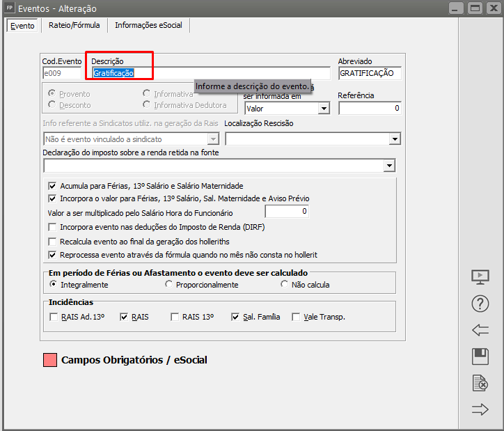Switch to the Rateio/Fórmula tab
The image size is (504, 431).
[x=74, y=25]
